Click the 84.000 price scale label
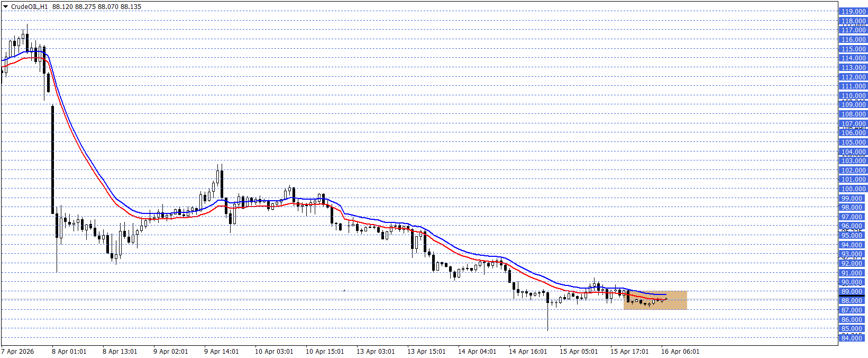The width and height of the screenshot is (868, 358). 853,338
